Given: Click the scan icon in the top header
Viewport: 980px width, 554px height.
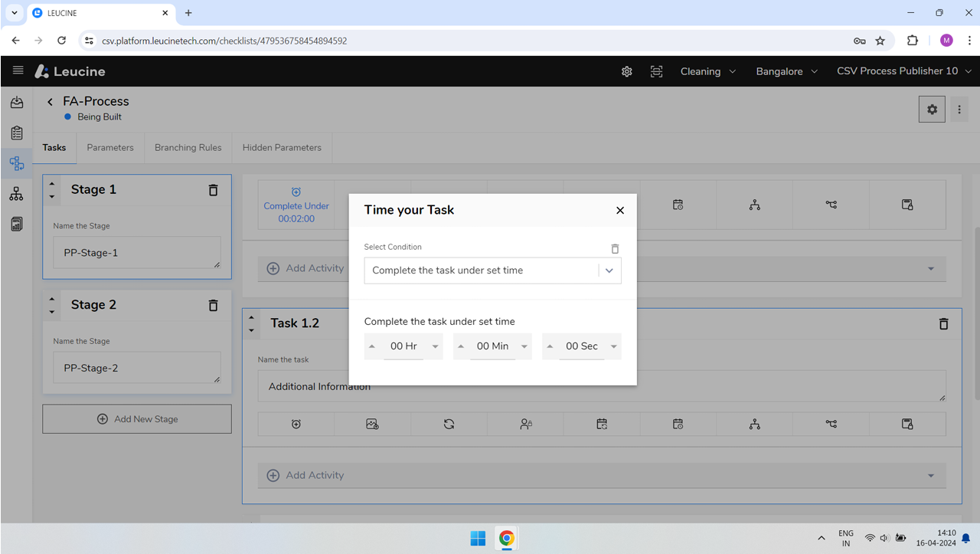Looking at the screenshot, I should 657,71.
